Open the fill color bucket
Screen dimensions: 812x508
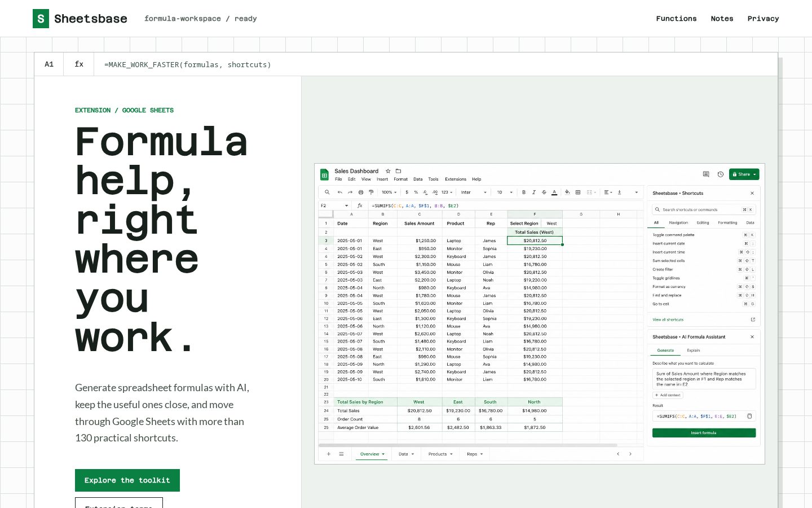[567, 192]
